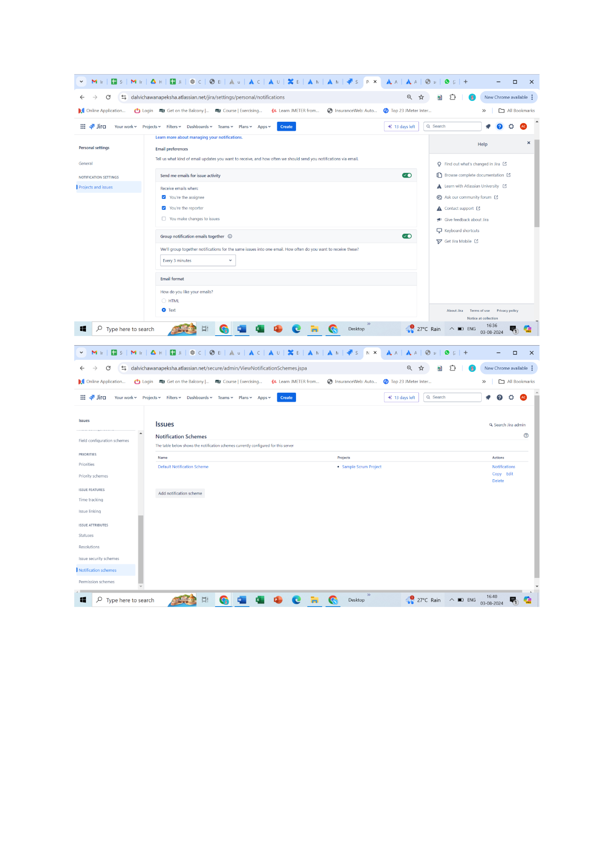This screenshot has width=614, height=868.
Task: Select the HTML email format
Action: coord(164,301)
